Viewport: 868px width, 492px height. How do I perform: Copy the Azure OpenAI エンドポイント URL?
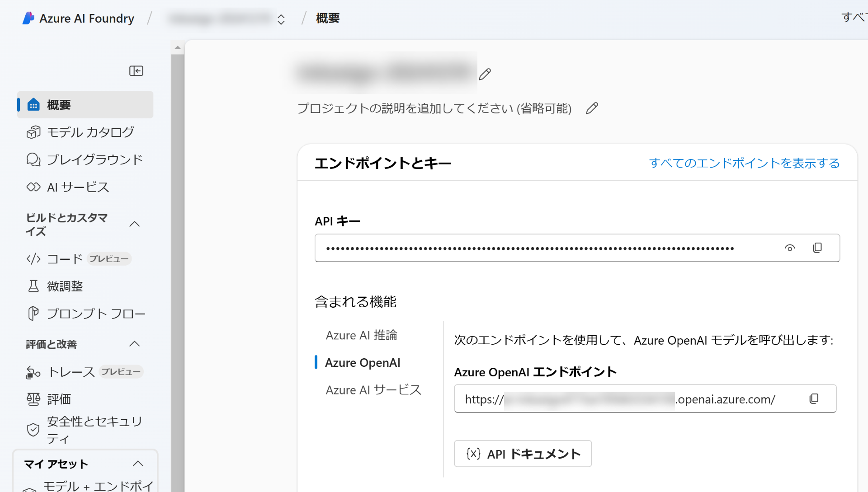pos(814,398)
